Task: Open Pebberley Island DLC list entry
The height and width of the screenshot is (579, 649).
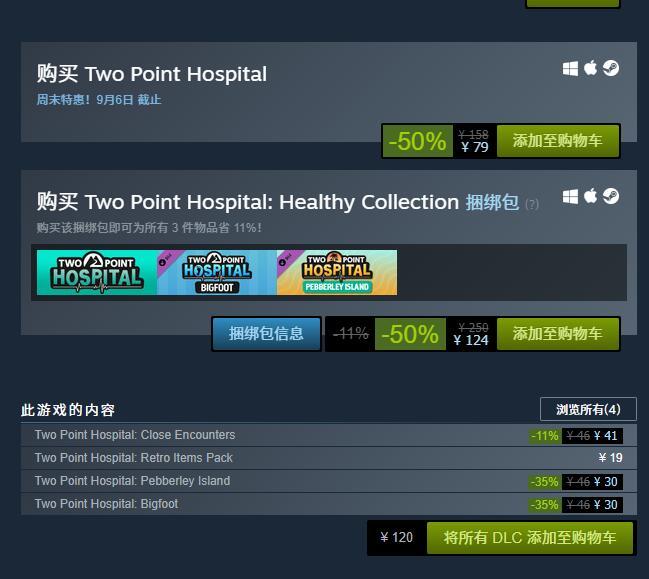Action: tap(329, 481)
